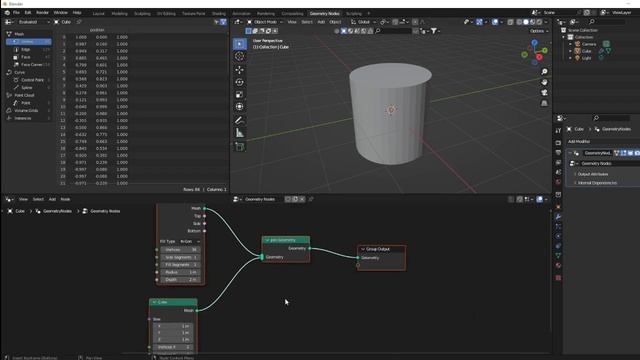Click the Cube node header

(173, 302)
